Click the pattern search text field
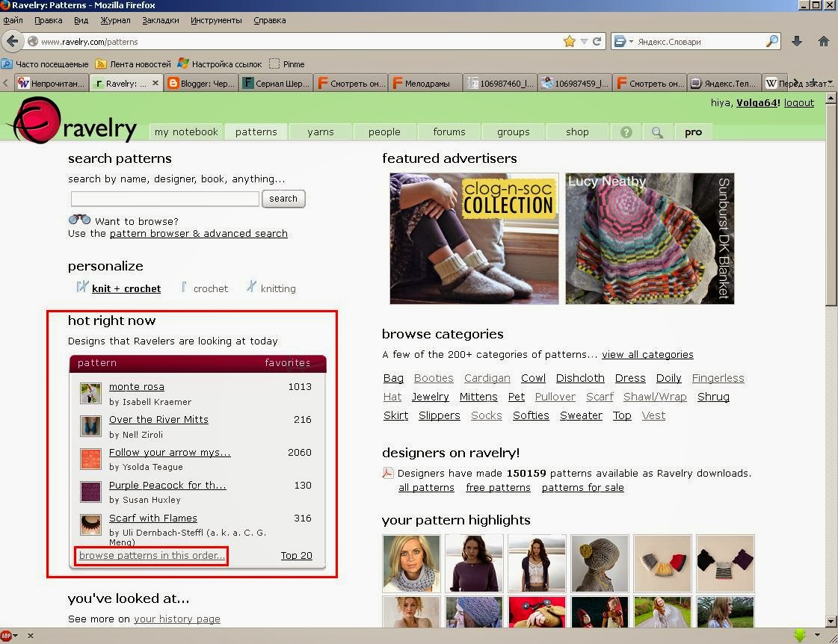Screen dimensions: 838x644 click(165, 199)
